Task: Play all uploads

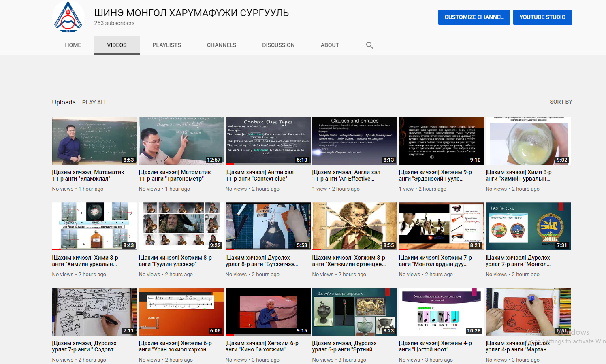Action: pyautogui.click(x=94, y=102)
